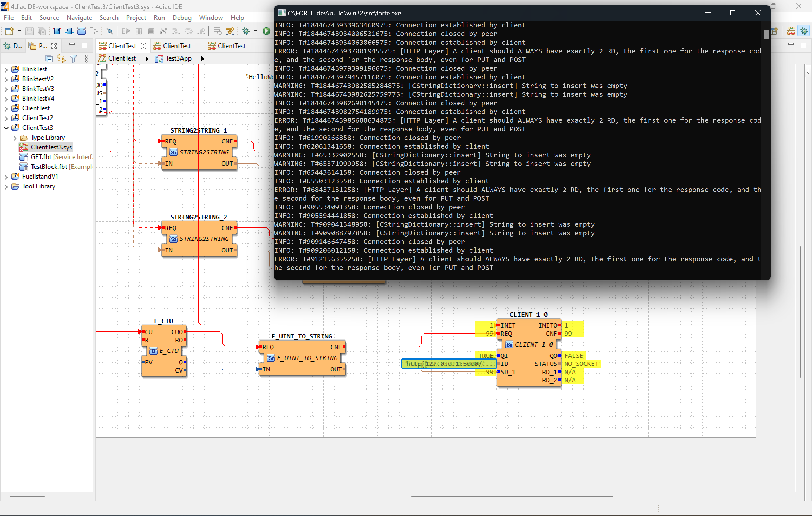The image size is (812, 516).
Task: Click the Debug bug toolbar icon
Action: (246, 31)
